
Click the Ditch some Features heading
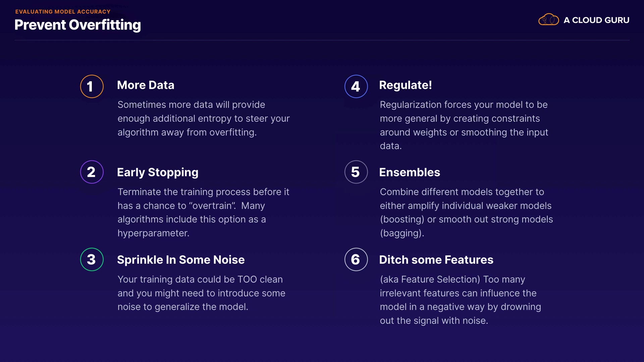pyautogui.click(x=436, y=260)
